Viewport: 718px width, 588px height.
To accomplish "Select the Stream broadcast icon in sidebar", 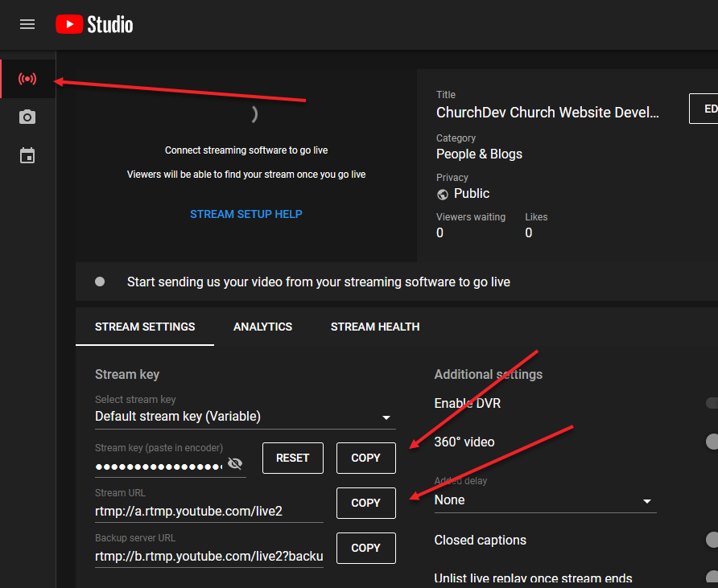I will tap(27, 79).
